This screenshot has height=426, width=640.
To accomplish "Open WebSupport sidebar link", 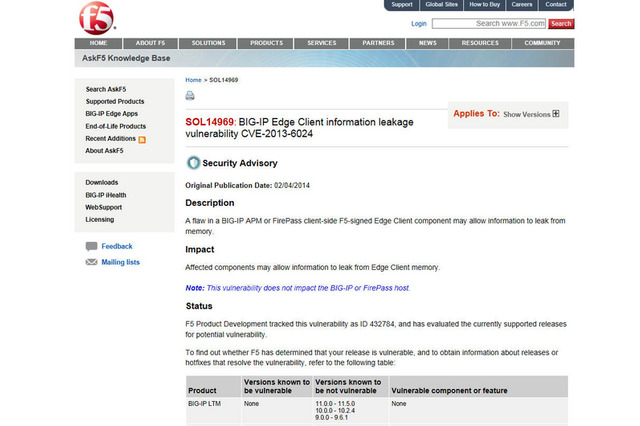I will tap(103, 207).
